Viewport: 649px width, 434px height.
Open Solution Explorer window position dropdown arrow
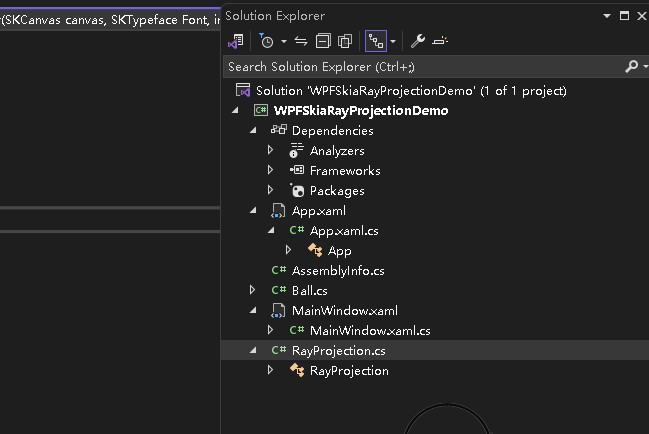pyautogui.click(x=607, y=16)
